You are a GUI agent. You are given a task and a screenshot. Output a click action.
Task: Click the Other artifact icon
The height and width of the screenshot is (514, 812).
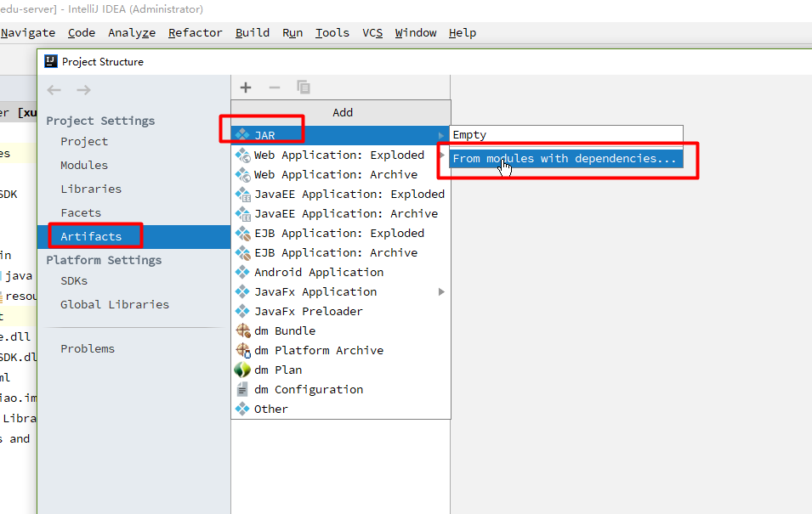(241, 409)
